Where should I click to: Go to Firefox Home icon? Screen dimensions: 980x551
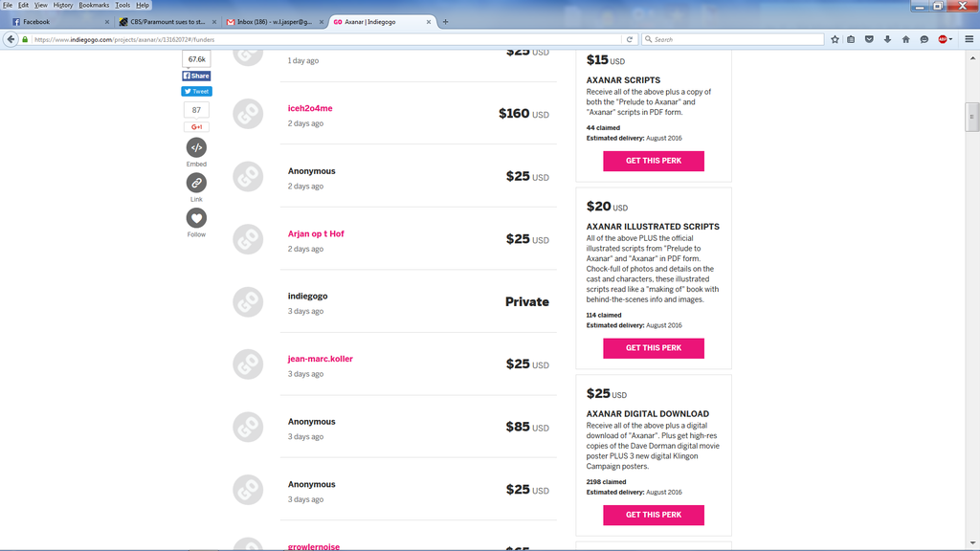(x=905, y=39)
